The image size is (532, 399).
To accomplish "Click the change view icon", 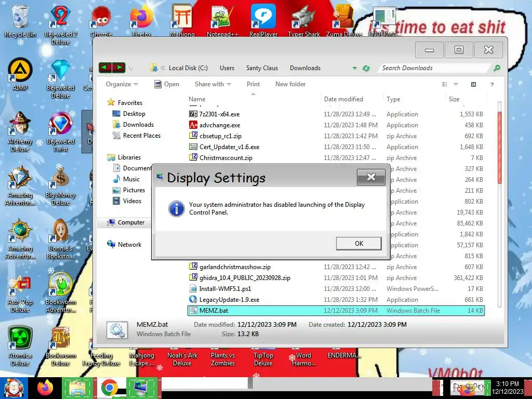I will click(x=445, y=85).
